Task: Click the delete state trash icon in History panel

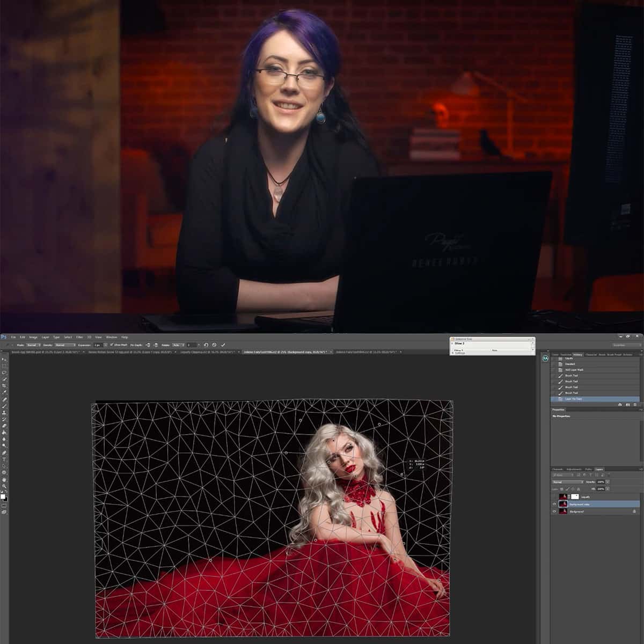Action: 635,404
